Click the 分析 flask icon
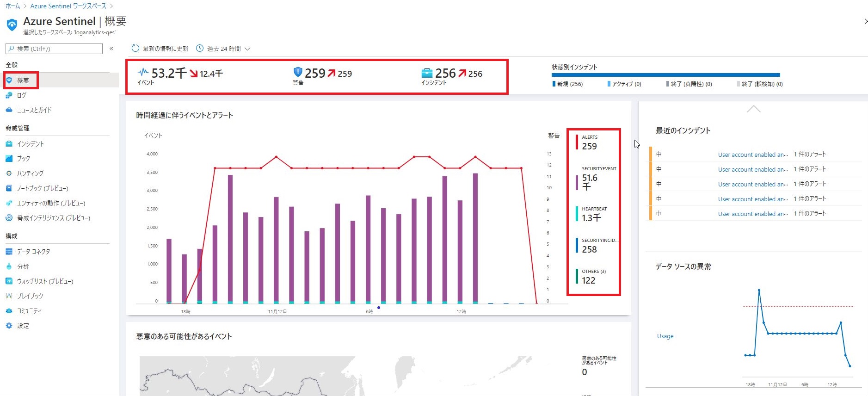Screen dimensions: 868x396 tap(9, 266)
